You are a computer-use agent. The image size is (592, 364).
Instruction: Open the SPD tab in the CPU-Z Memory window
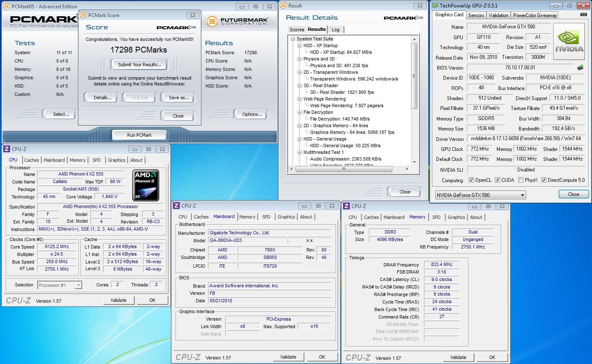tap(436, 217)
